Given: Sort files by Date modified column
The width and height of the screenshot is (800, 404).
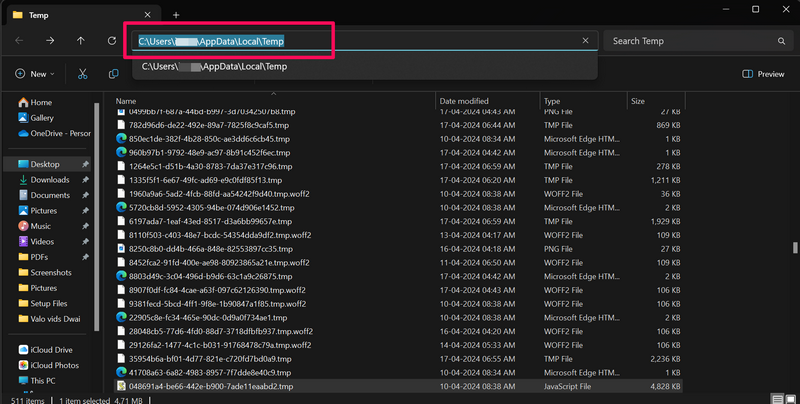Looking at the screenshot, I should [x=465, y=101].
